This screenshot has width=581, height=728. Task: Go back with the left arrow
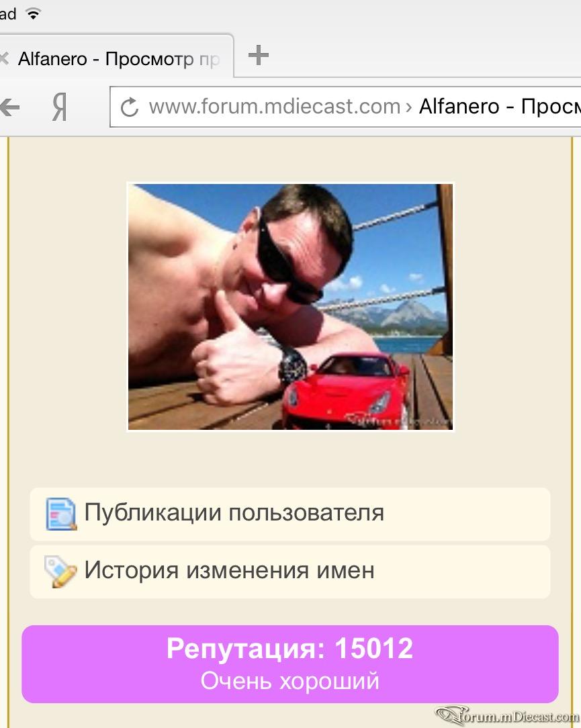click(9, 107)
